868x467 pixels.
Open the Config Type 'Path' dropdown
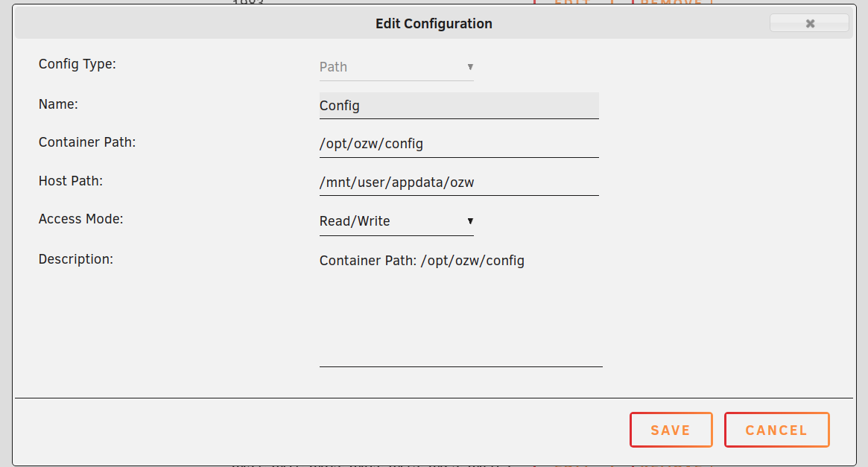pos(396,67)
